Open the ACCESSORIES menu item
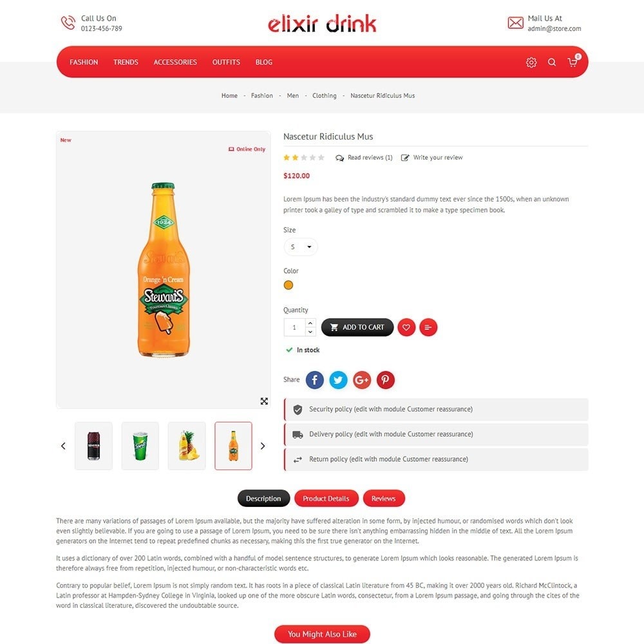The width and height of the screenshot is (644, 644). point(175,62)
